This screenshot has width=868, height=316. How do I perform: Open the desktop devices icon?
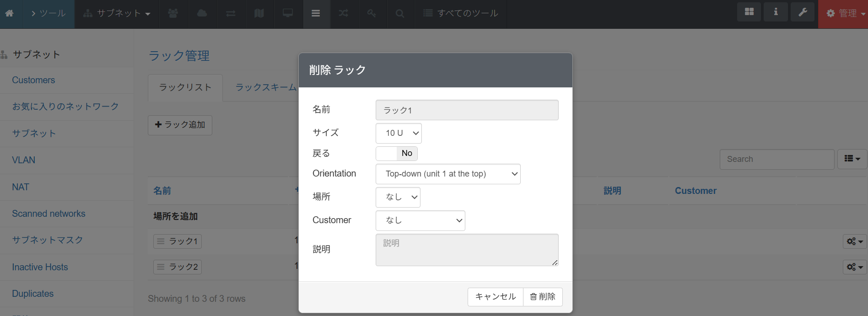click(288, 13)
